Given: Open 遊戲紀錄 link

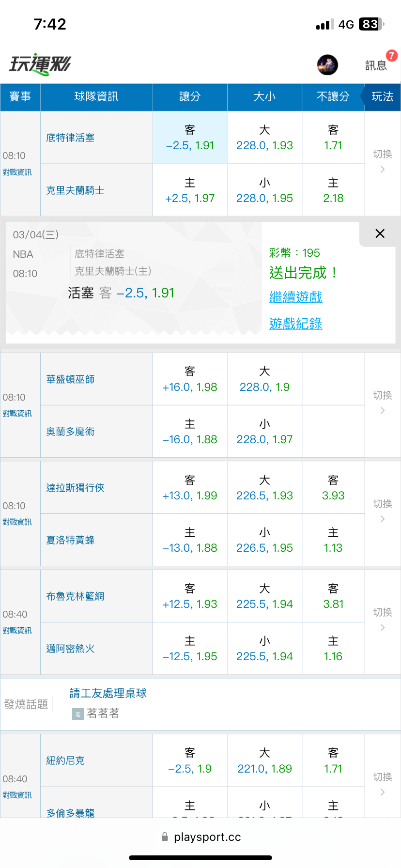Looking at the screenshot, I should [295, 324].
